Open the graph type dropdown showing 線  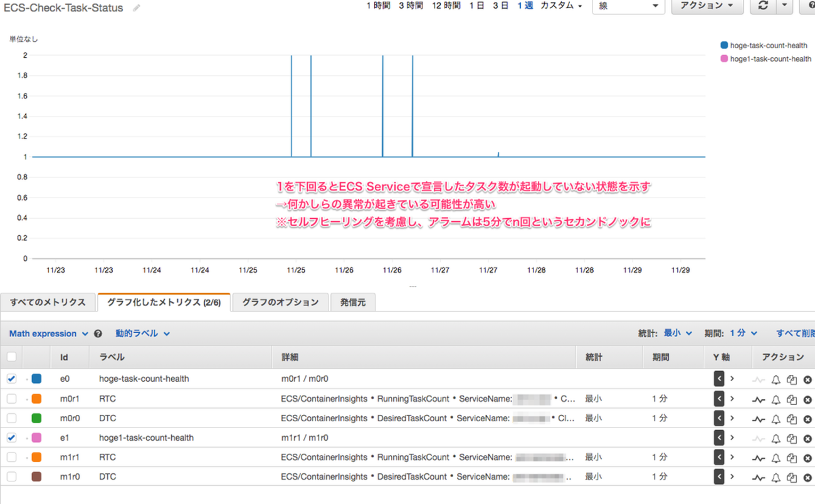(628, 6)
